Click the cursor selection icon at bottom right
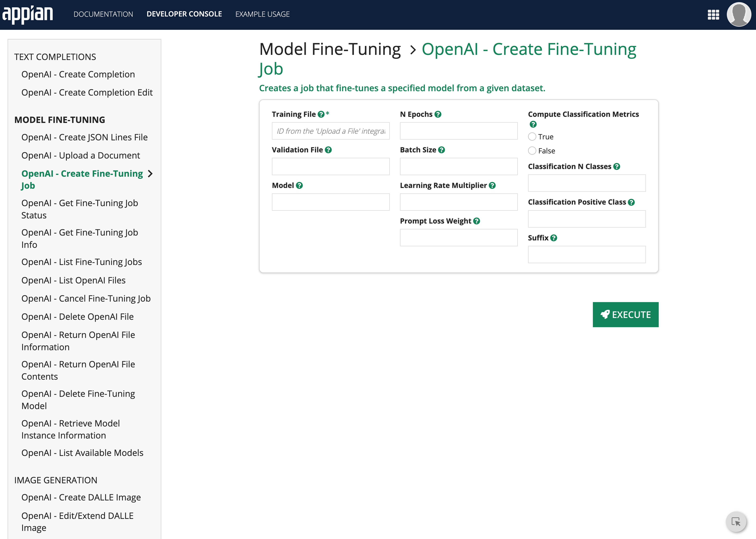The height and width of the screenshot is (539, 756). [x=736, y=522]
